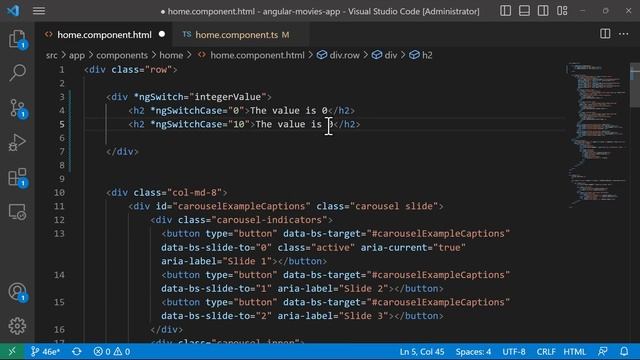Toggle the secondary side bar layout button
640x360 pixels.
tap(543, 11)
